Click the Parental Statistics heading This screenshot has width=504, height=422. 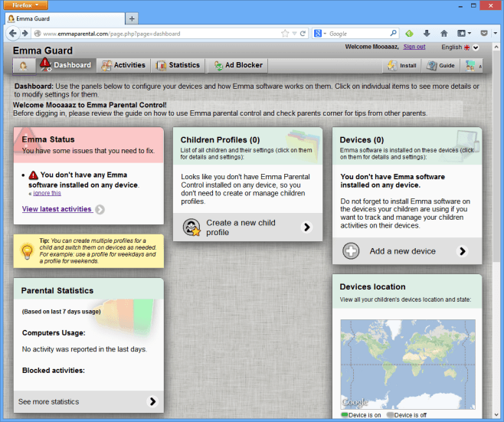tap(57, 290)
